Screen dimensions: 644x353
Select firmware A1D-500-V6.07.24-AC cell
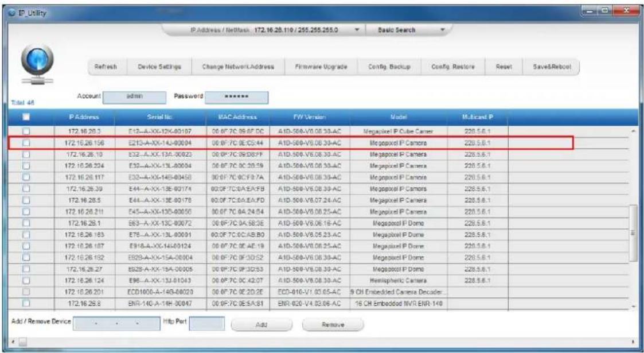310,200
